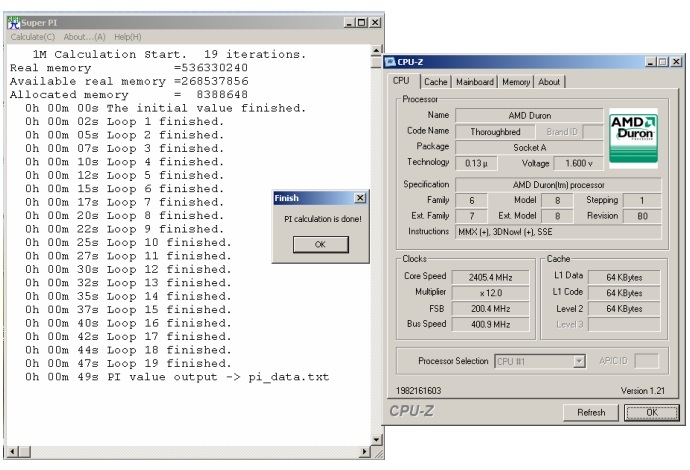690x470 pixels.
Task: Click the 'Loop 1 finished.' line
Action: tap(125, 121)
